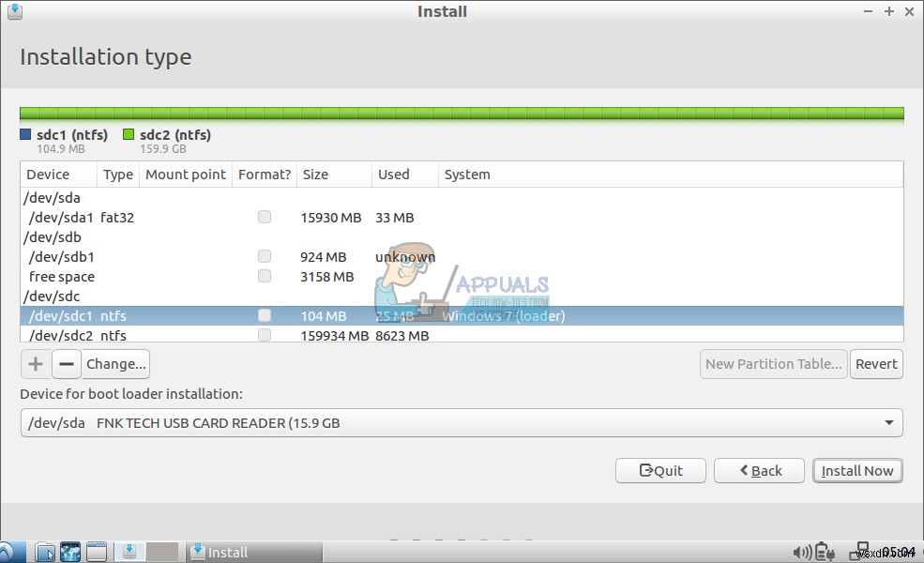Click the show desktop window icon on taskbar
Screen dimensions: 924x563
click(97, 553)
